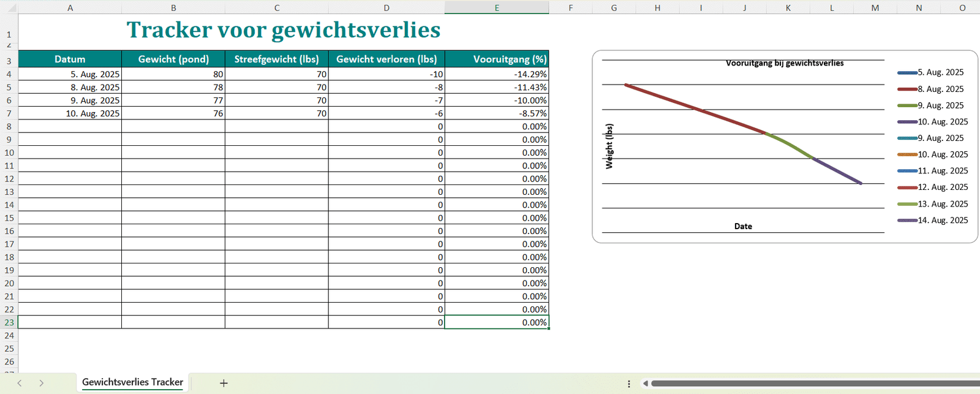Select column E by its header
Viewport: 980px width, 394px height.
[x=496, y=7]
